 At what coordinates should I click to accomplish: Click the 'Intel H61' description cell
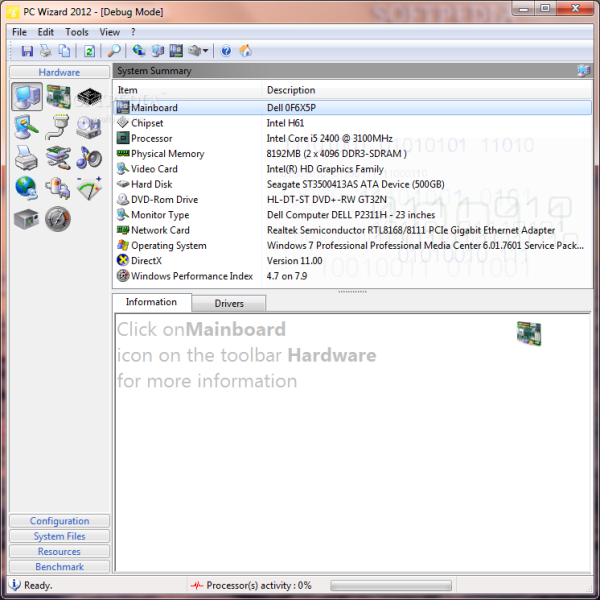(285, 123)
